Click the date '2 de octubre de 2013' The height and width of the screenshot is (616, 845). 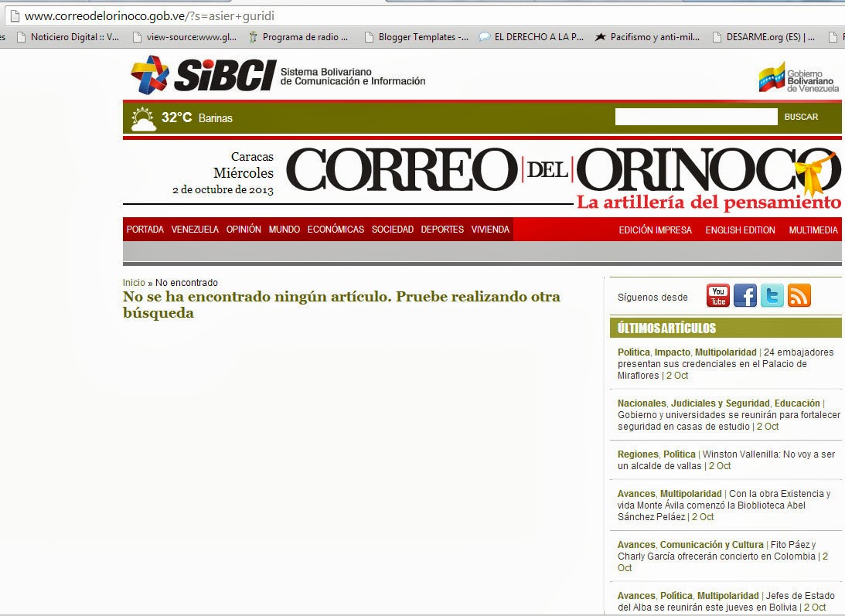click(223, 189)
